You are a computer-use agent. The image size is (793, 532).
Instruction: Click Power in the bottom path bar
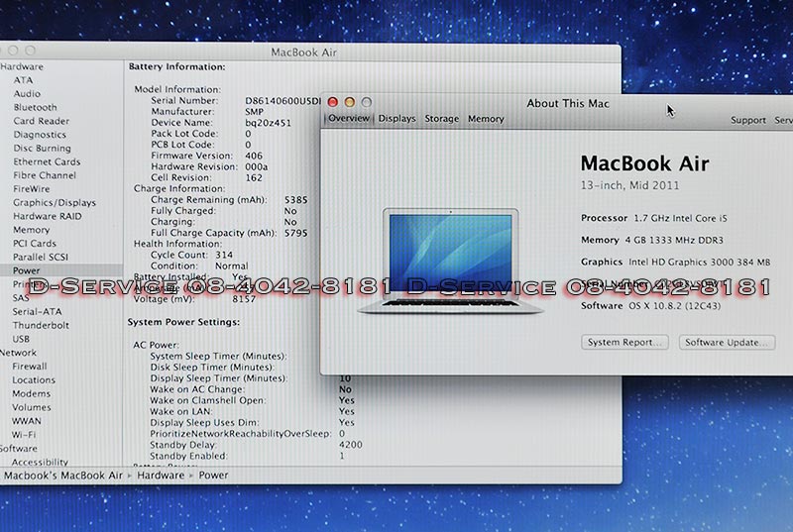click(x=213, y=476)
